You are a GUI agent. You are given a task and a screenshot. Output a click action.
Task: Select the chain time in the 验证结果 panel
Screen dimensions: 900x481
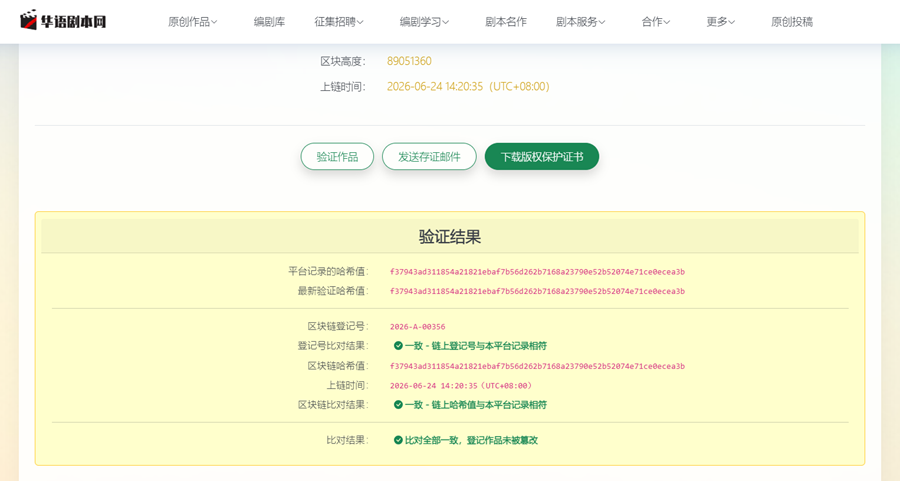click(x=461, y=386)
